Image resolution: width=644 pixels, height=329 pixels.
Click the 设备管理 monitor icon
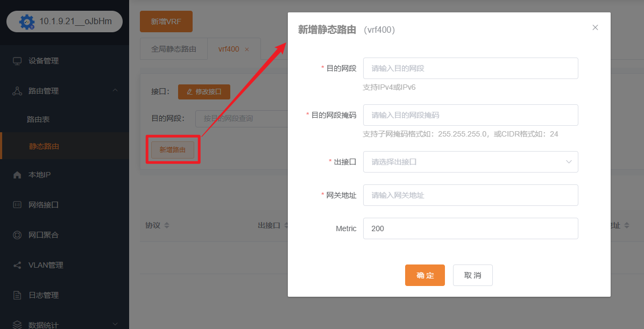click(x=17, y=61)
